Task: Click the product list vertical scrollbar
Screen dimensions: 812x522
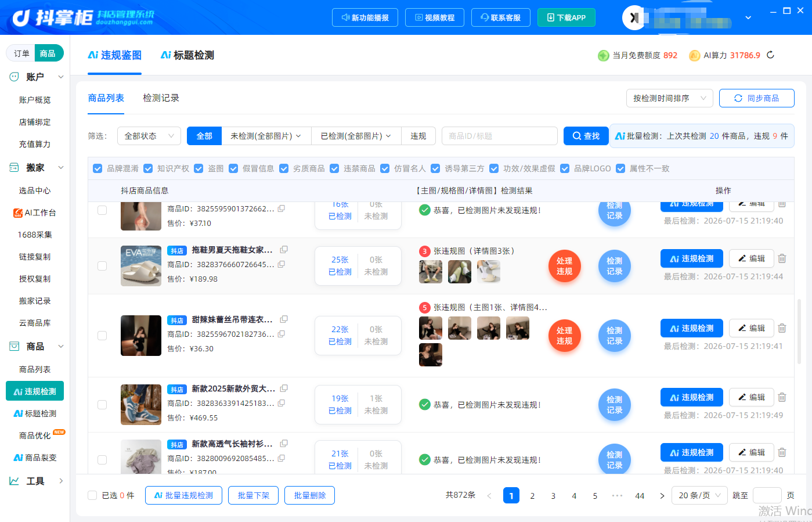Action: pyautogui.click(x=799, y=332)
